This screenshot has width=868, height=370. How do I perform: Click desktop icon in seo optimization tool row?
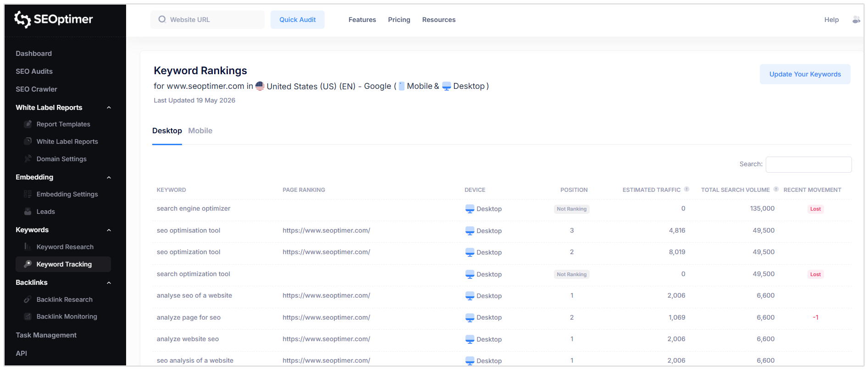click(x=470, y=252)
